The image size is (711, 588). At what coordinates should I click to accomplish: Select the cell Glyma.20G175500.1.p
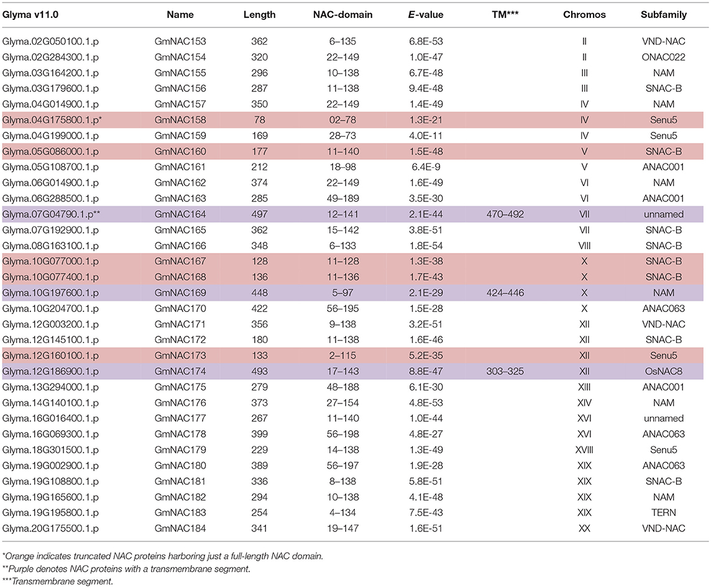coord(50,528)
